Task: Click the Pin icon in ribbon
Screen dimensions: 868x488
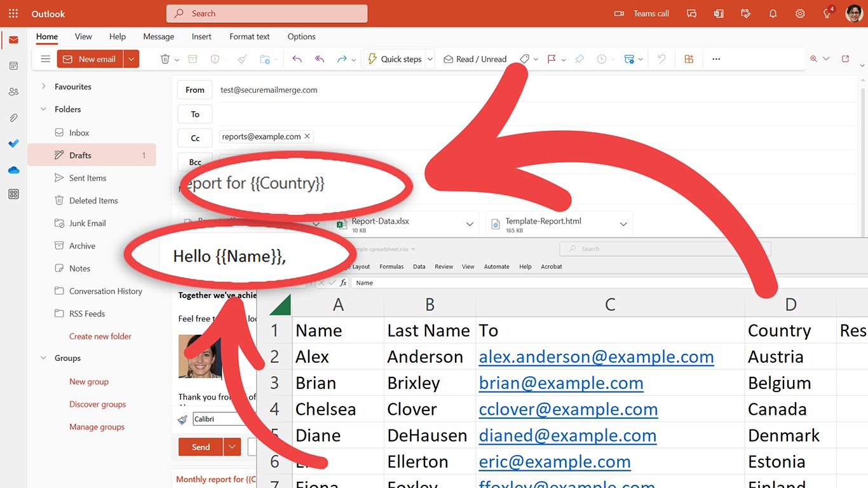Action: click(x=579, y=59)
